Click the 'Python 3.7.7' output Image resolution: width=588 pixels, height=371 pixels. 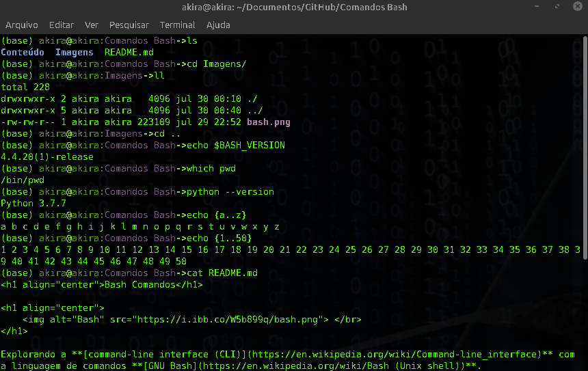point(34,203)
